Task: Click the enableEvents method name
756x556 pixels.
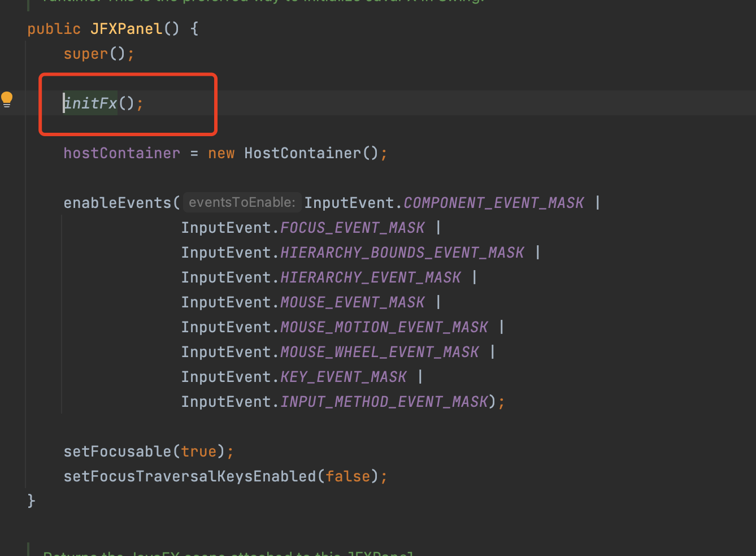Action: point(117,202)
